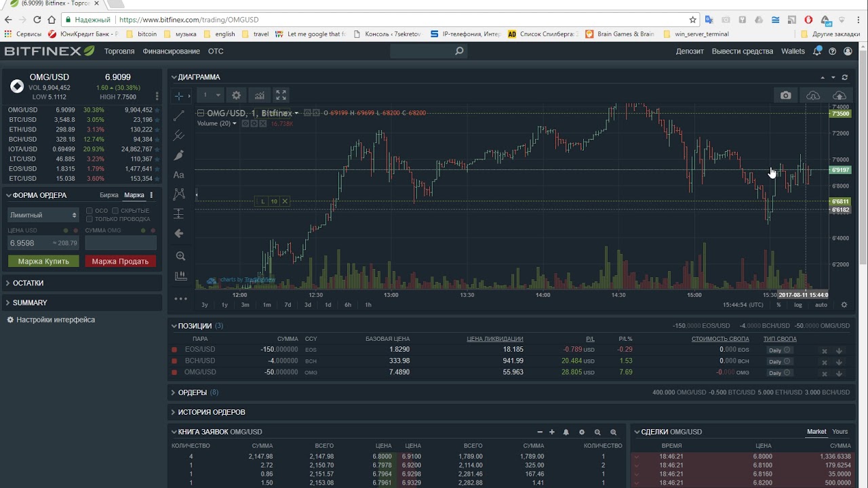
Task: Close the OMG/USD position with X
Action: click(825, 373)
